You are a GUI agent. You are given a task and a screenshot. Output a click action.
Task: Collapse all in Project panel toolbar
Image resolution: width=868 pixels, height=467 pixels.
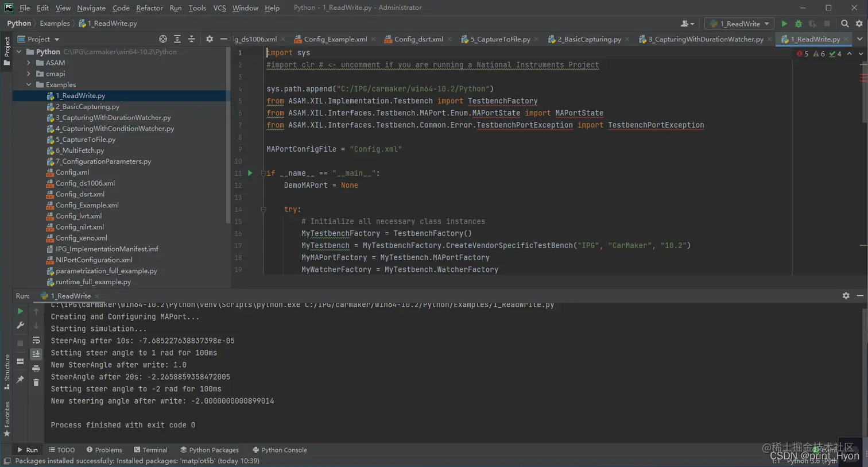192,39
